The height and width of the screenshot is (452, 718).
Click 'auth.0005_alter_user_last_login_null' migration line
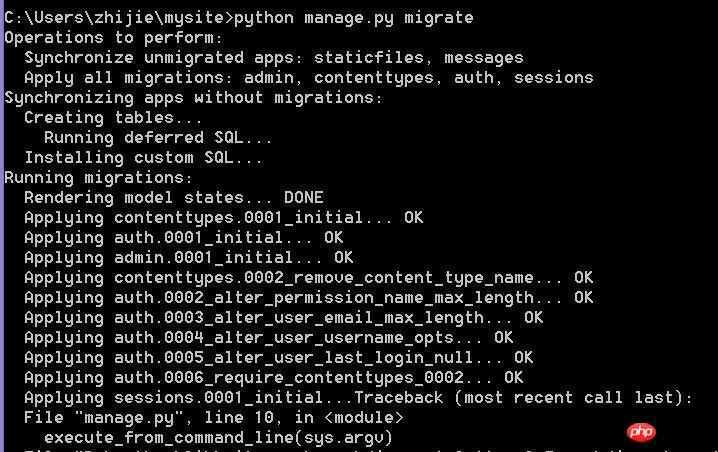pyautogui.click(x=278, y=357)
